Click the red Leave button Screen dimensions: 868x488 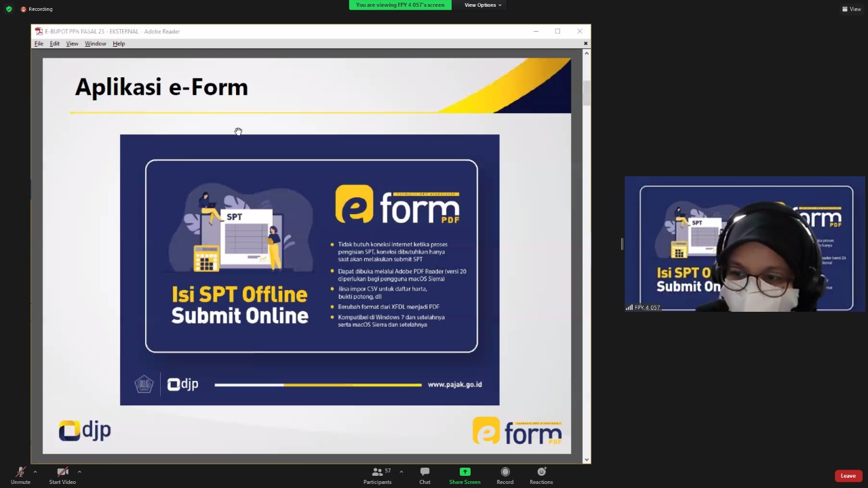(848, 476)
